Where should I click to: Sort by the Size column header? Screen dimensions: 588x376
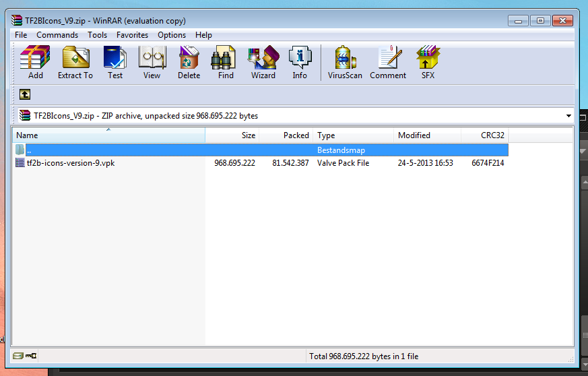232,135
